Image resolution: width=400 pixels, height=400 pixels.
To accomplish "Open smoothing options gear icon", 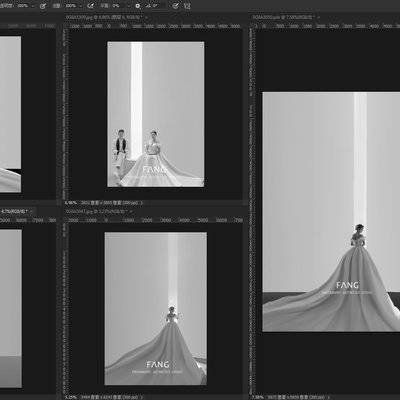I will [x=138, y=6].
